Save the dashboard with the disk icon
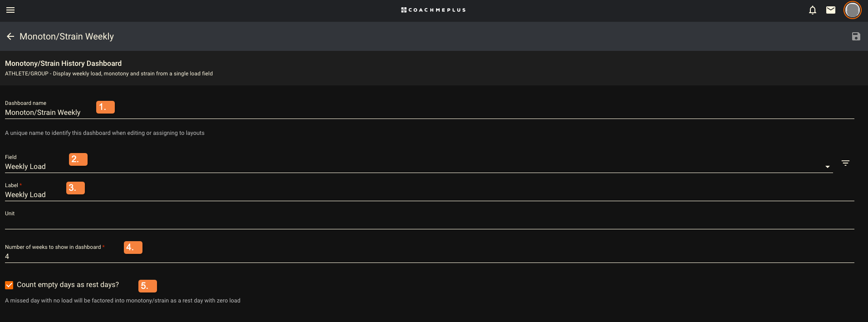868x322 pixels. 856,36
